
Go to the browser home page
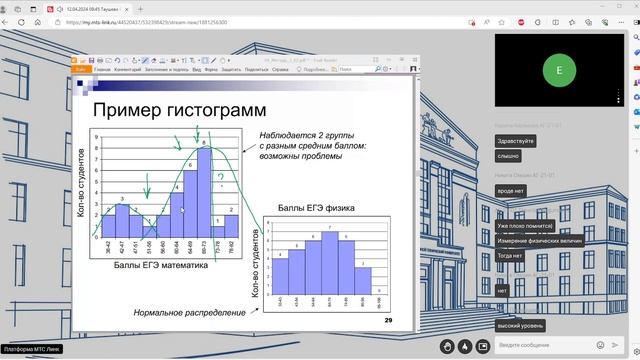pos(38,22)
